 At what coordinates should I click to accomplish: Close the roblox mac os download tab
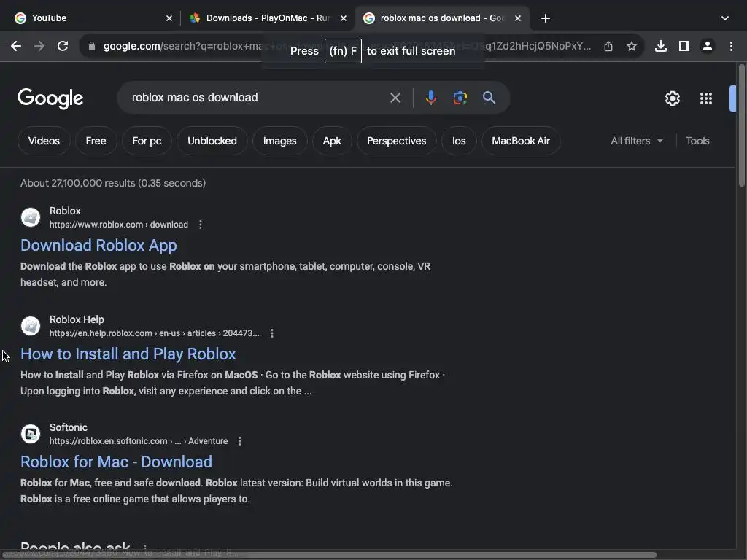coord(518,18)
